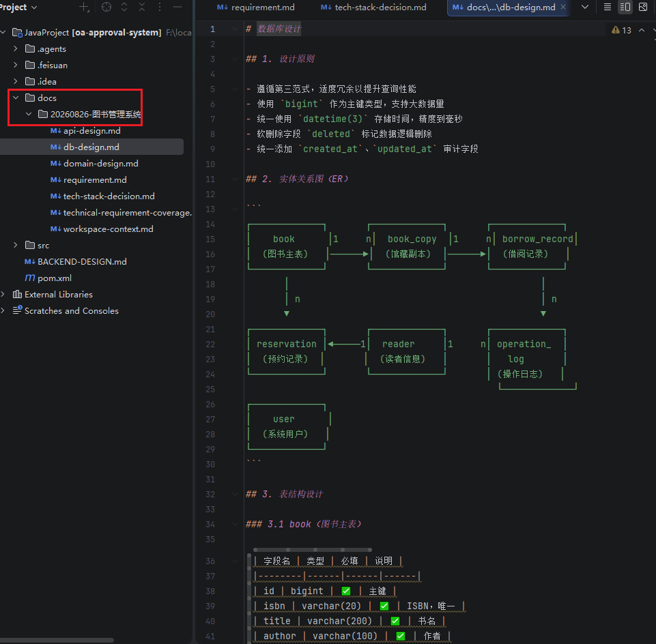Image resolution: width=656 pixels, height=644 pixels.
Task: Open api-design.md in project tree
Action: coord(91,131)
